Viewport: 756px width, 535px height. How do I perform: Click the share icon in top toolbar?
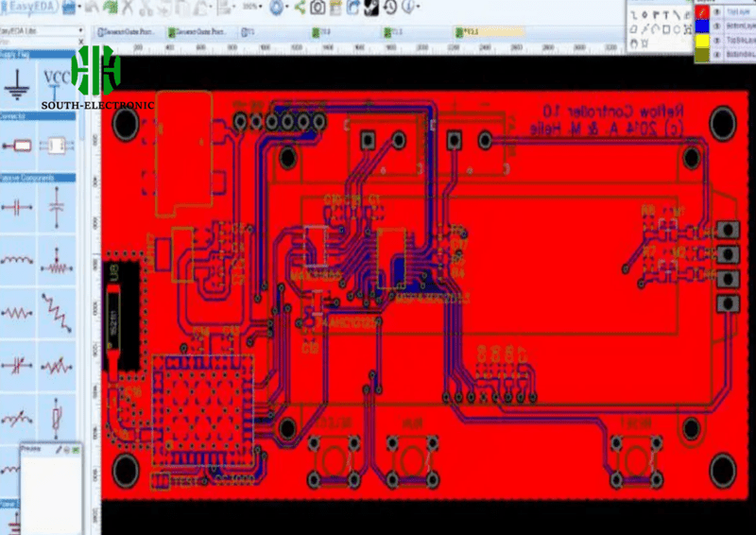(301, 8)
